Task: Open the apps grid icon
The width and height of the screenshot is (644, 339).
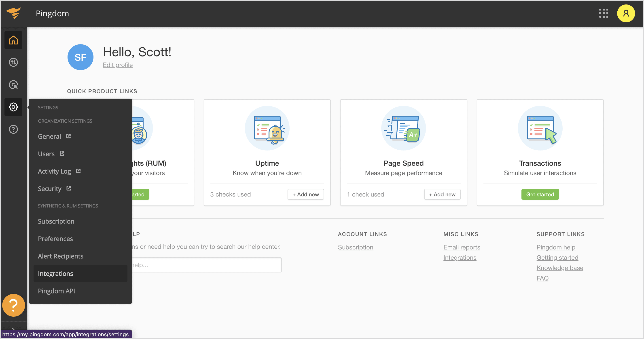Action: [x=604, y=13]
